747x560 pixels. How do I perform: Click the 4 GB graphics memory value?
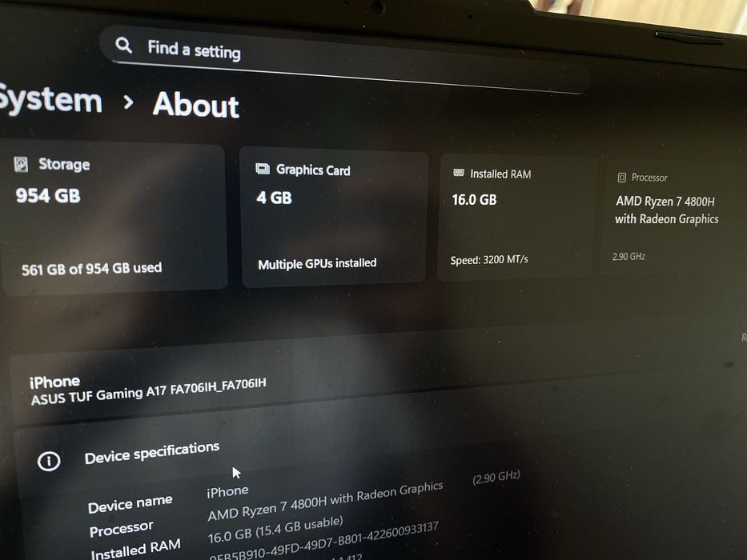tap(274, 198)
